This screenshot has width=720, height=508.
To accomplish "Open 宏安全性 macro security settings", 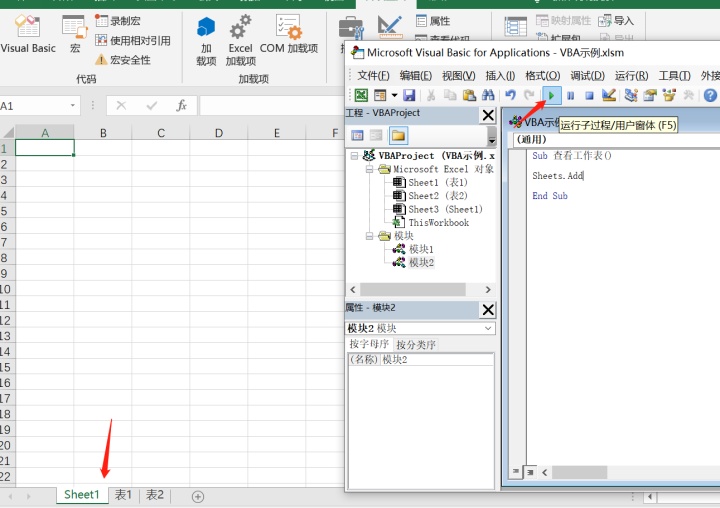I will (123, 60).
